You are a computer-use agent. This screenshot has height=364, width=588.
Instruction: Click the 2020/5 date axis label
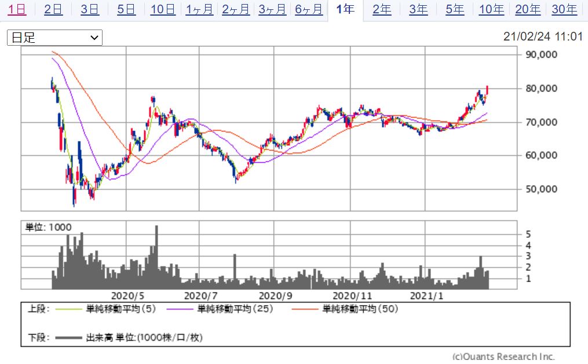[x=127, y=296]
